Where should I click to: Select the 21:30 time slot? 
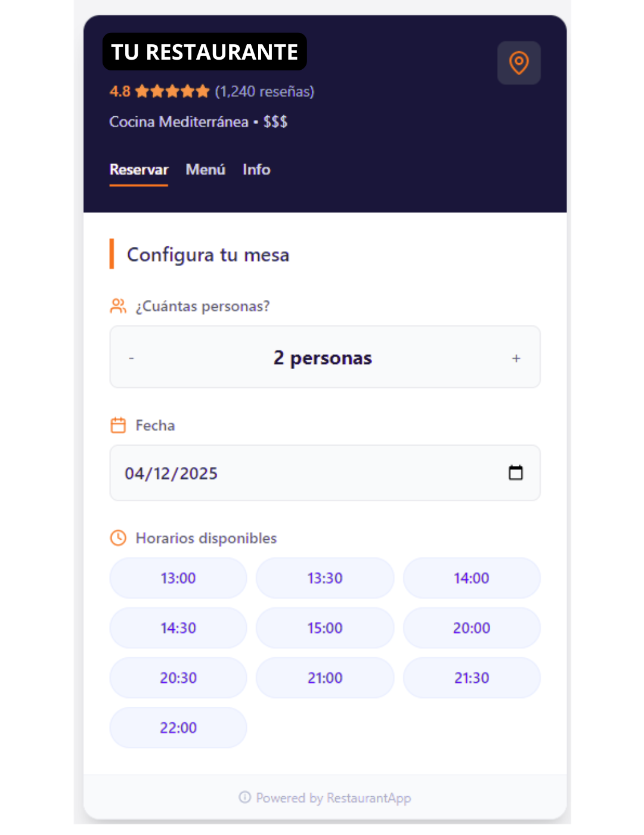pyautogui.click(x=472, y=678)
